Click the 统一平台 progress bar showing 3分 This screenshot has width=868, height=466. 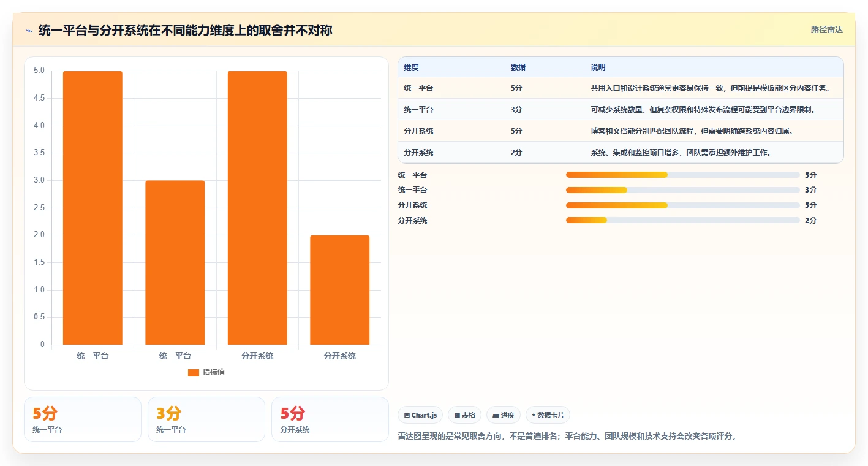[683, 190]
